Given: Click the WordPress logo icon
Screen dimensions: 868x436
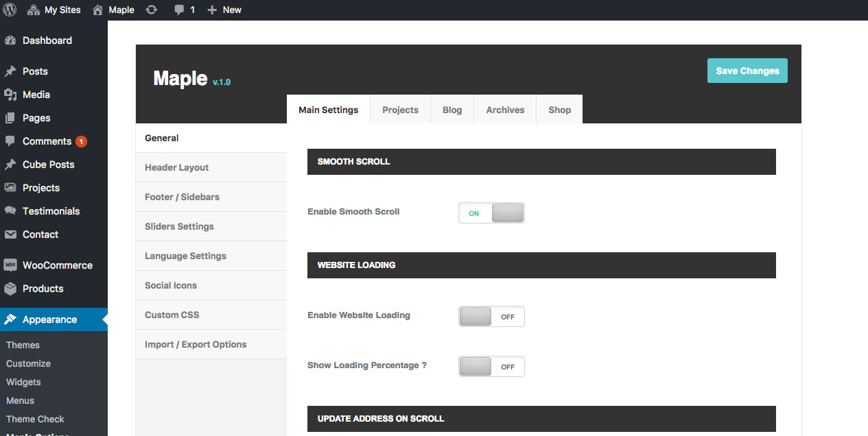Looking at the screenshot, I should tap(10, 10).
